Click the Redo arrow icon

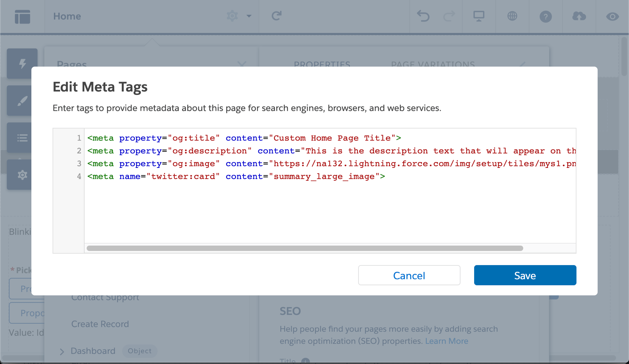tap(449, 16)
